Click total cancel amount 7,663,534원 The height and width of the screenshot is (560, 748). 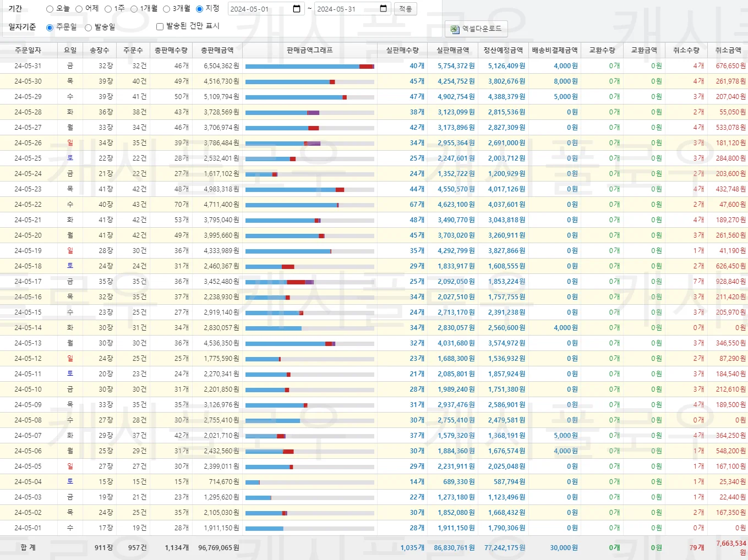(x=731, y=547)
